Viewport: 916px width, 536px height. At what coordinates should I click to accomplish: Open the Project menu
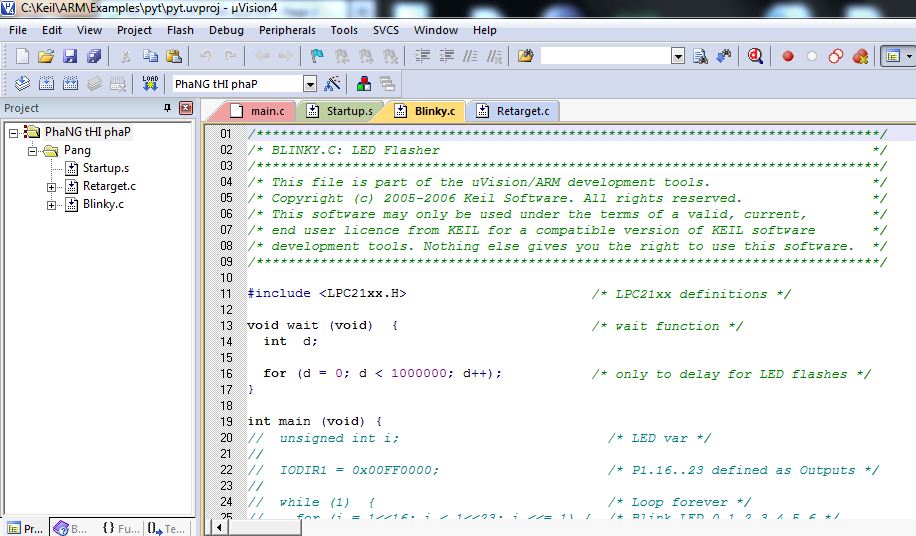click(x=134, y=30)
